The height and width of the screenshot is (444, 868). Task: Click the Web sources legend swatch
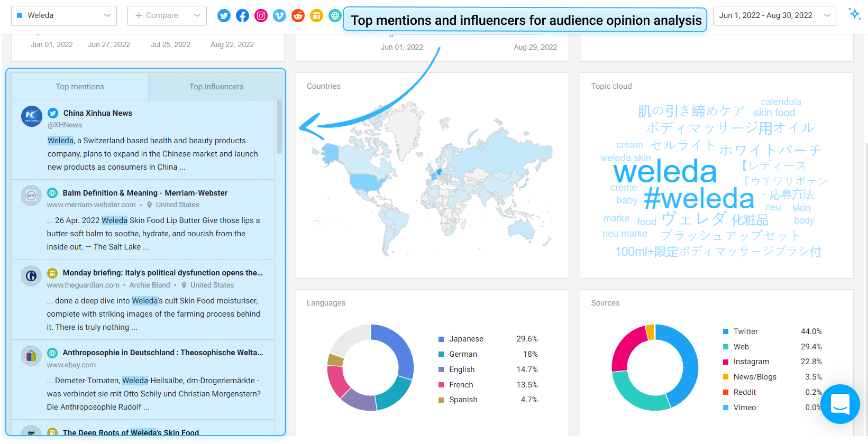point(726,347)
